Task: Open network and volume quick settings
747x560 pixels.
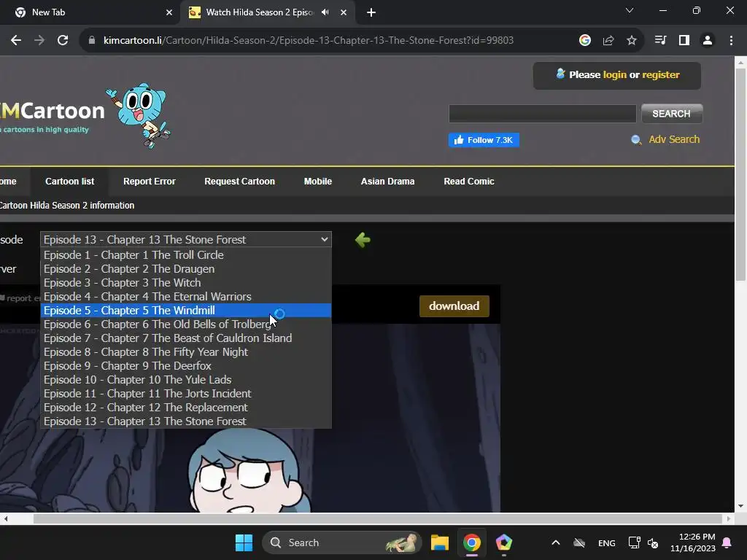Action: [x=643, y=542]
